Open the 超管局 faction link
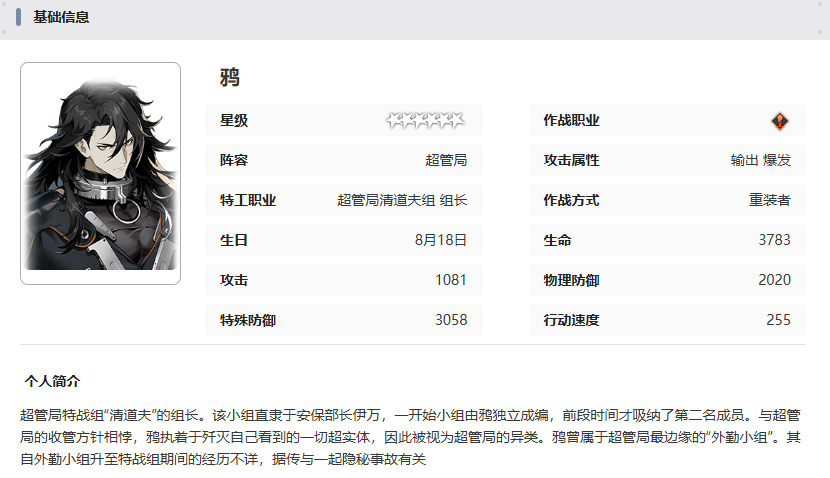Image resolution: width=830 pixels, height=478 pixels. [446, 160]
